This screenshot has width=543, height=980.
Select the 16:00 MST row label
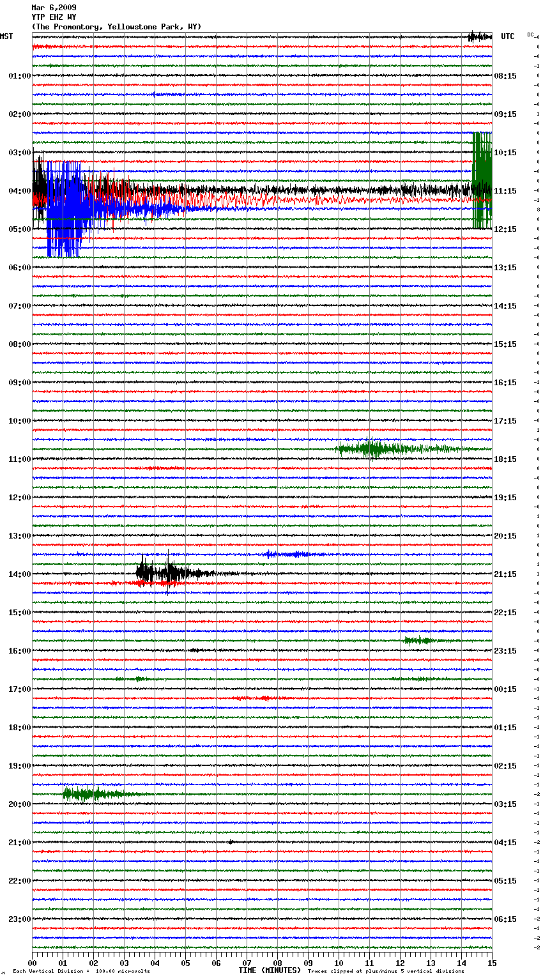click(x=19, y=651)
